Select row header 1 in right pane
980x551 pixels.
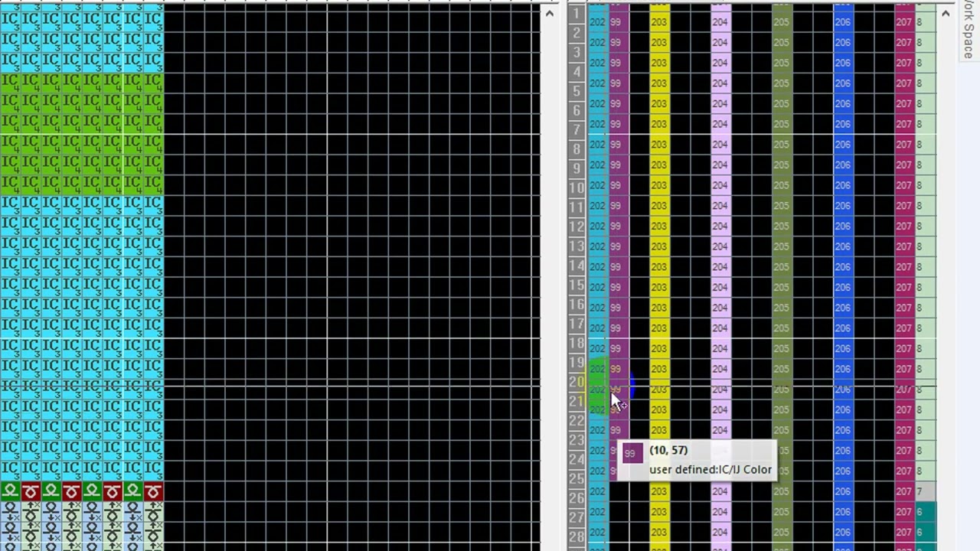(577, 14)
